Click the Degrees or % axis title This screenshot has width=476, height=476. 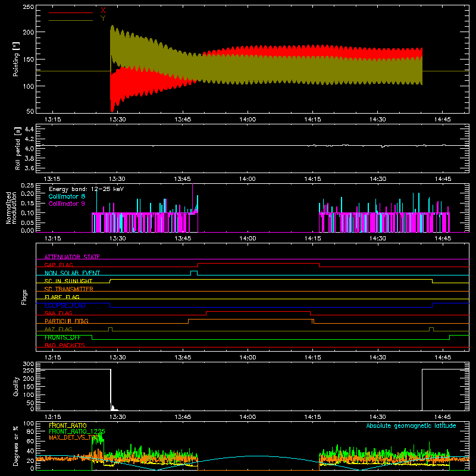pyautogui.click(x=15, y=446)
